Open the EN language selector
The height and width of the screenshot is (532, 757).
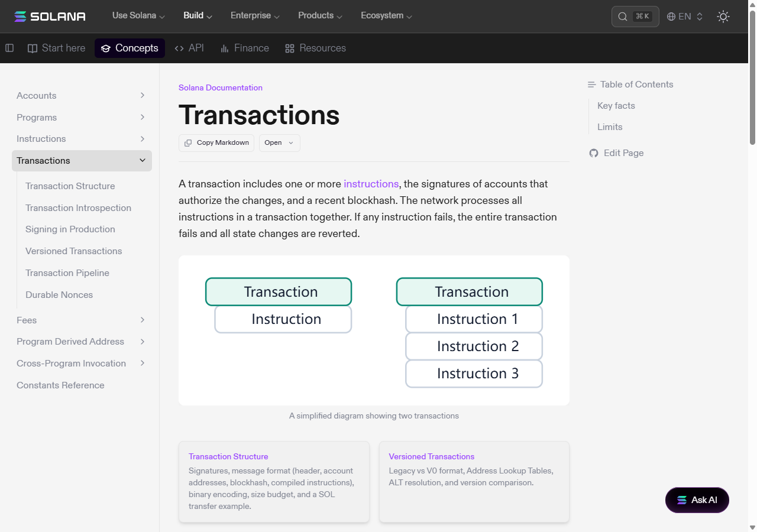pos(685,17)
